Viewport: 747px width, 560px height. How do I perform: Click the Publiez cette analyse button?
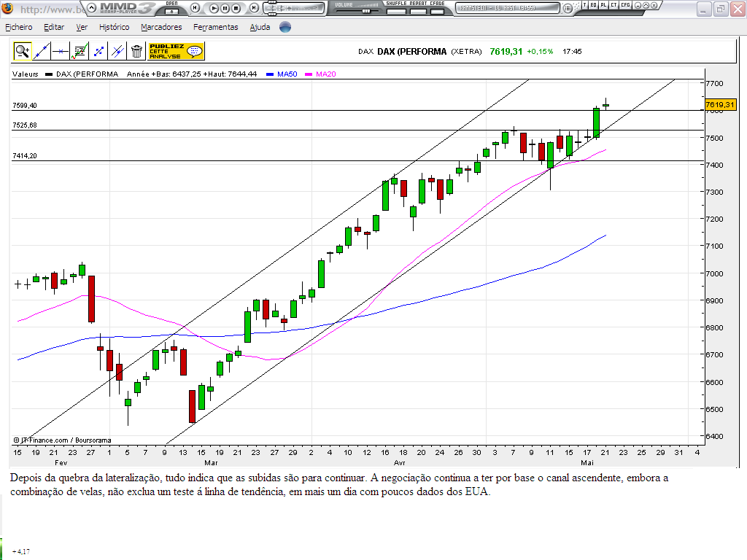pyautogui.click(x=177, y=51)
